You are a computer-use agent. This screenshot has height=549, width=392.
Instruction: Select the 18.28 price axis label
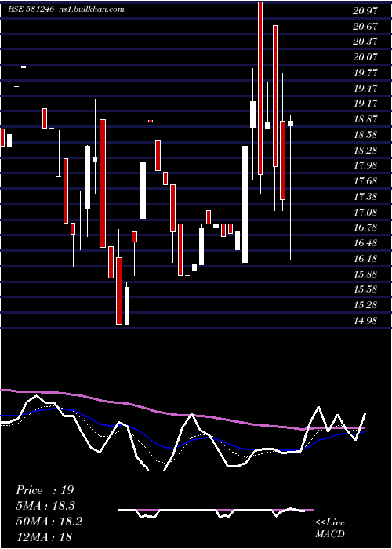(x=365, y=151)
